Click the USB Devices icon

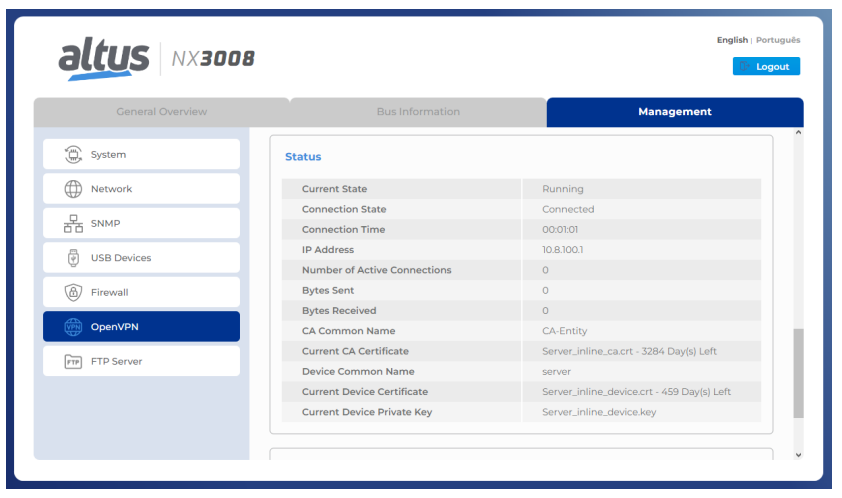click(73, 258)
